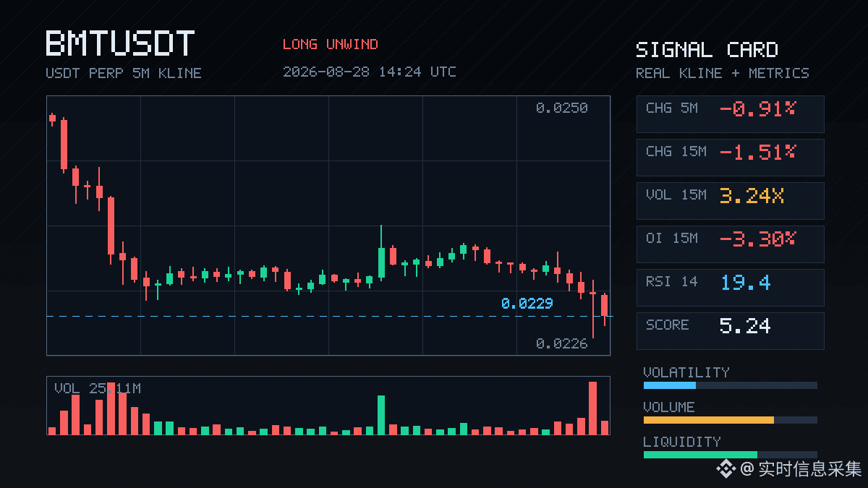The height and width of the screenshot is (488, 868).
Task: Select the CHG 15M metric card
Action: (730, 157)
